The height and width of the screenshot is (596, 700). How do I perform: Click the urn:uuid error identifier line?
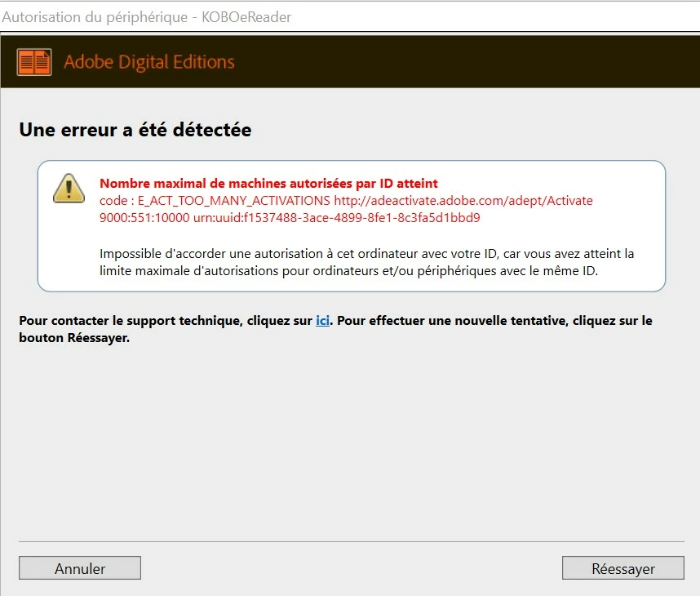point(290,217)
